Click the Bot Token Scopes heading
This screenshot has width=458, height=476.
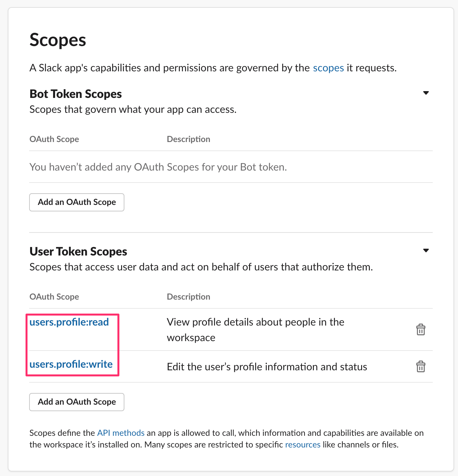(75, 94)
